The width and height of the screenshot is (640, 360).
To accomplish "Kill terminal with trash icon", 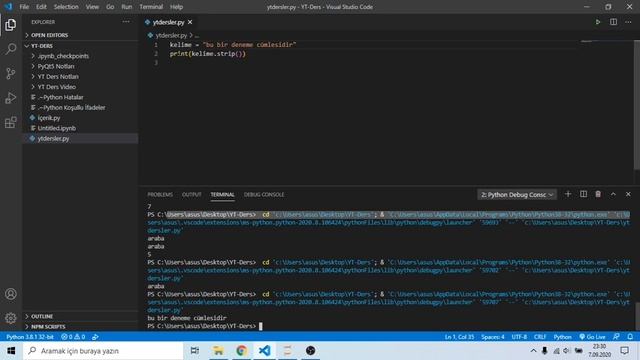I will (598, 194).
